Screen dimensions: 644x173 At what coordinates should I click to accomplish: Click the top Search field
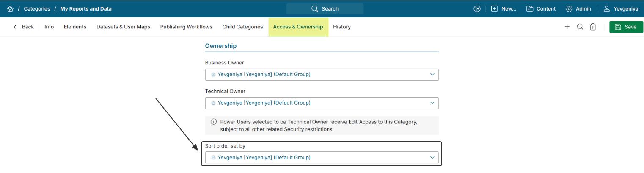(x=325, y=9)
